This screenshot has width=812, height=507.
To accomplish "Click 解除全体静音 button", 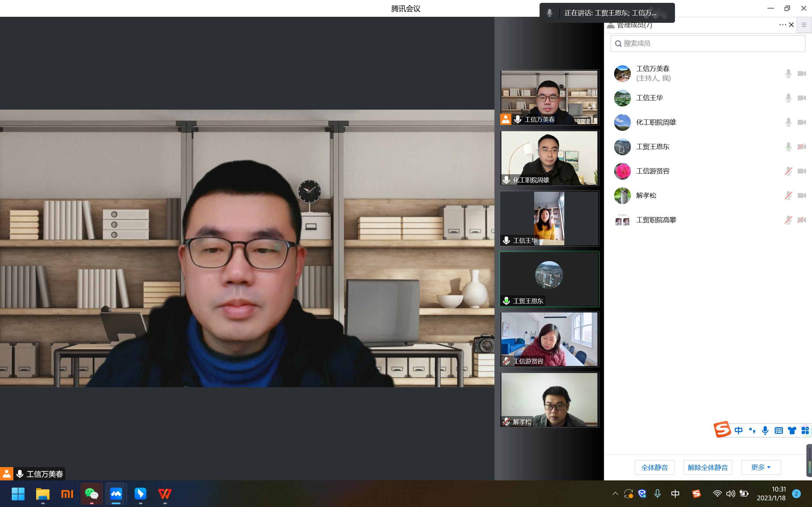I will pyautogui.click(x=707, y=467).
